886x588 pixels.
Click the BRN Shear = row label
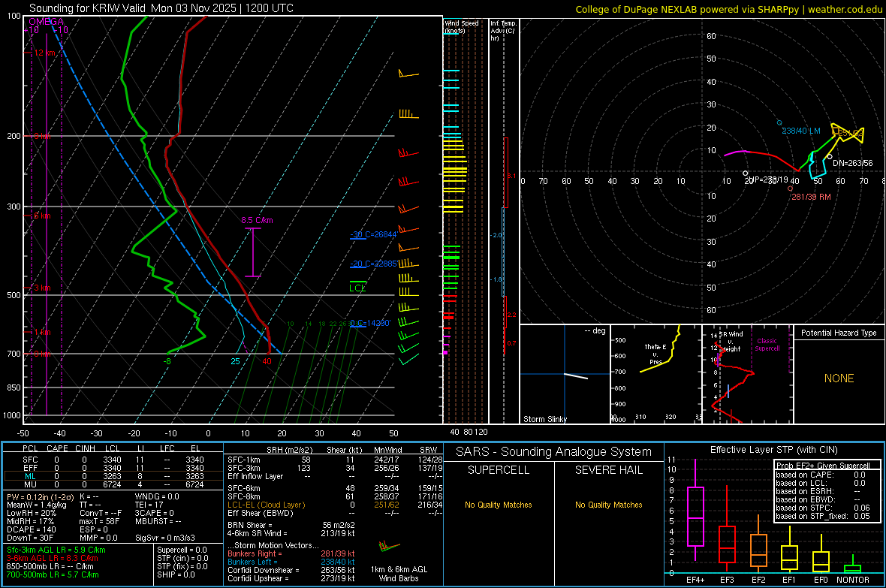point(250,525)
